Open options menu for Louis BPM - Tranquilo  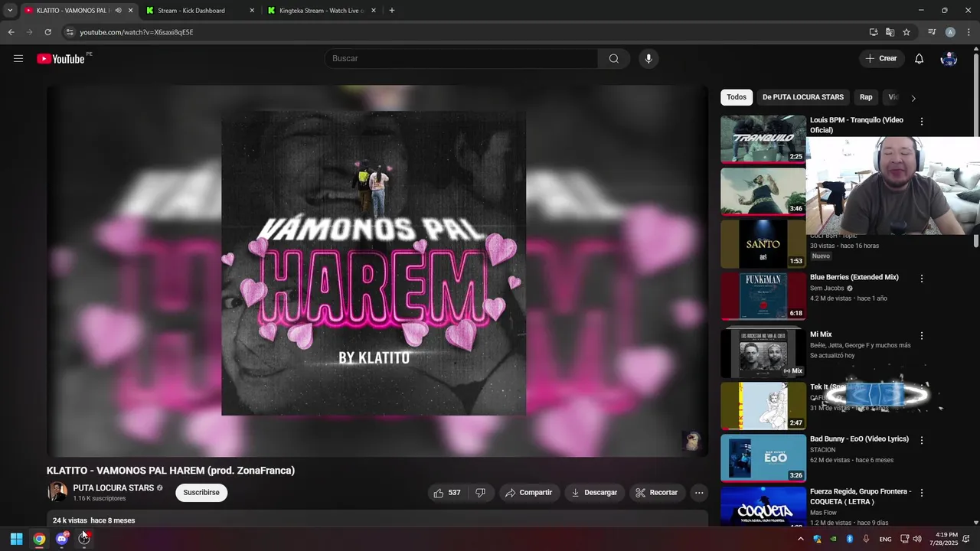[x=922, y=122]
